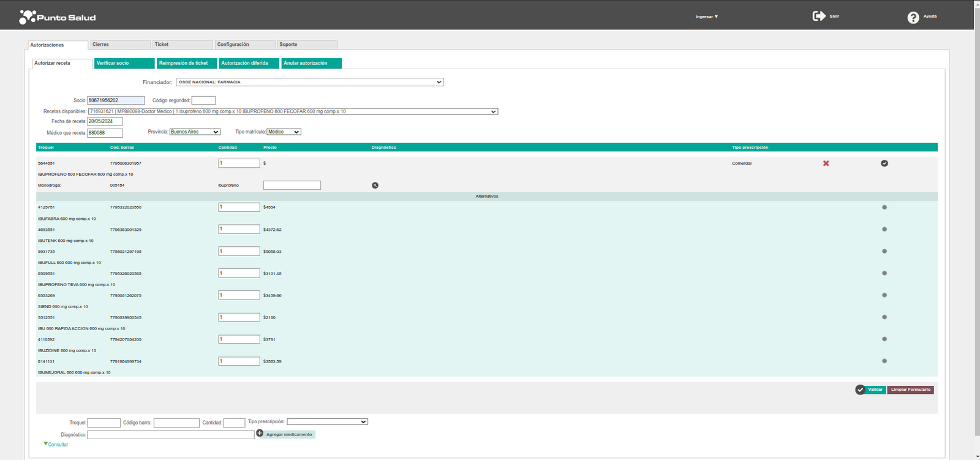Open the Financiador dropdown
Screen dimensions: 980x460
pos(309,82)
